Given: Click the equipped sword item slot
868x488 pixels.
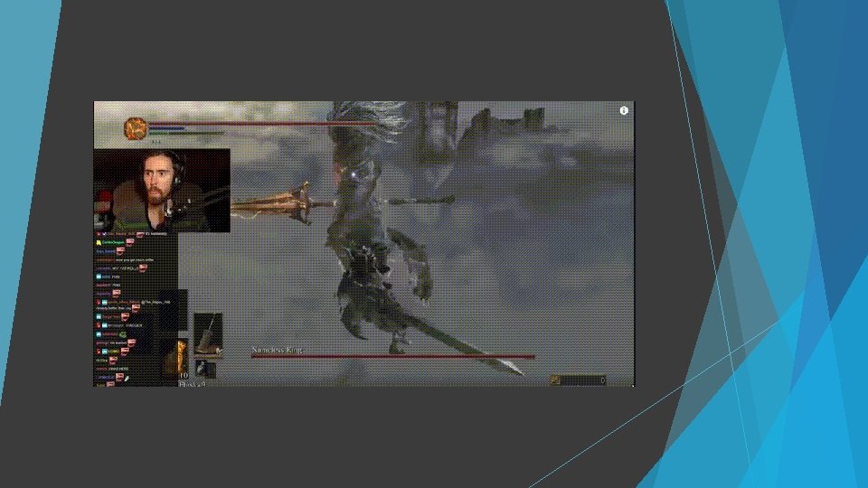Looking at the screenshot, I should [x=208, y=334].
